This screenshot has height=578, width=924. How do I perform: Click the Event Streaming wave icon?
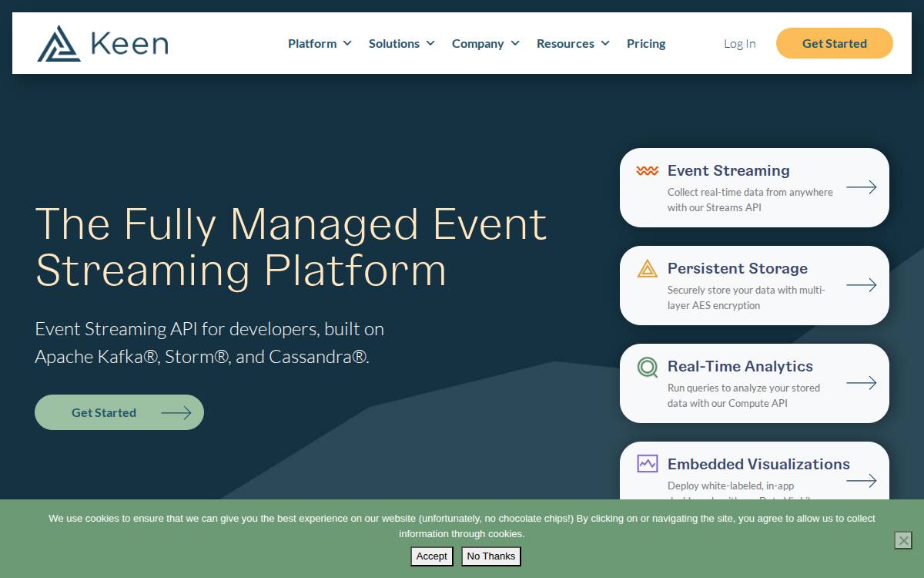648,171
